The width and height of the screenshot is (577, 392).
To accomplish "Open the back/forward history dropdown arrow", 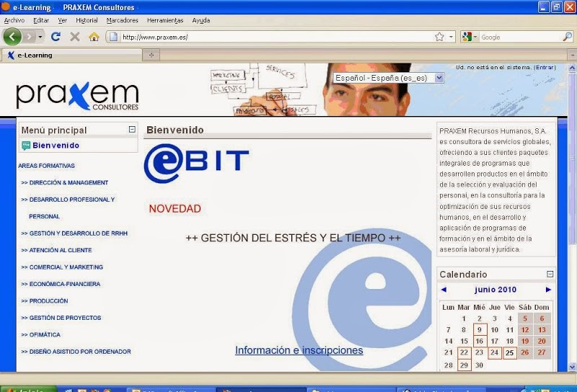I will (40, 37).
